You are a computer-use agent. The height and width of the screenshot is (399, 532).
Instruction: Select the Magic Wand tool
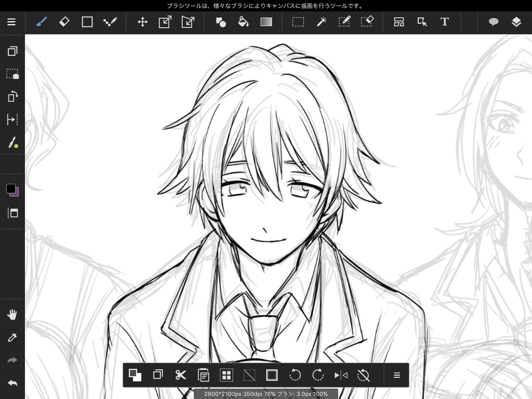(x=321, y=22)
